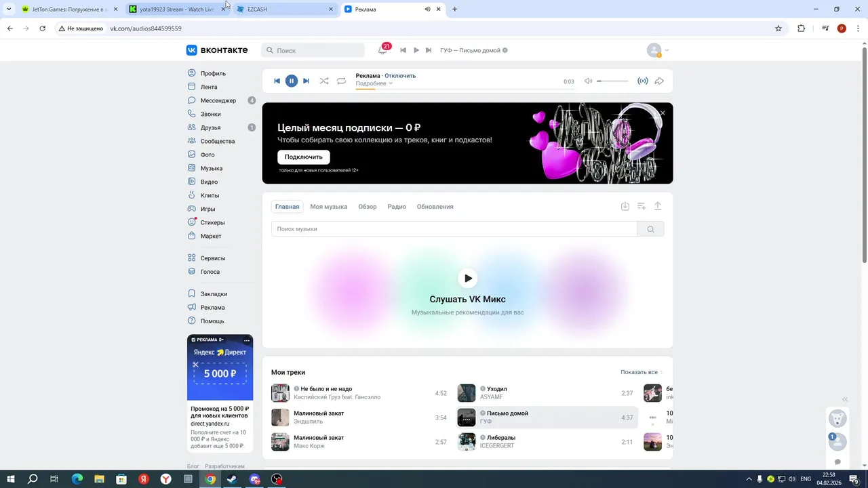Open the three-dots menu on Яндекс Директ ad

(247, 340)
